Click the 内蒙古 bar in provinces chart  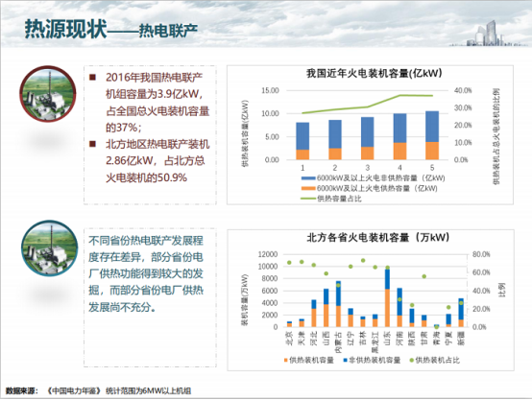click(x=339, y=304)
